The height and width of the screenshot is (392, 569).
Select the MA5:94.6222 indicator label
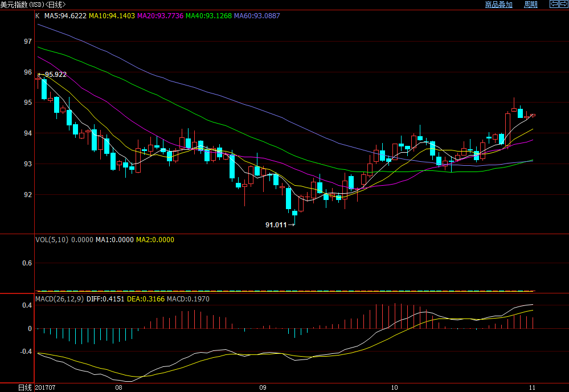[x=66, y=15]
